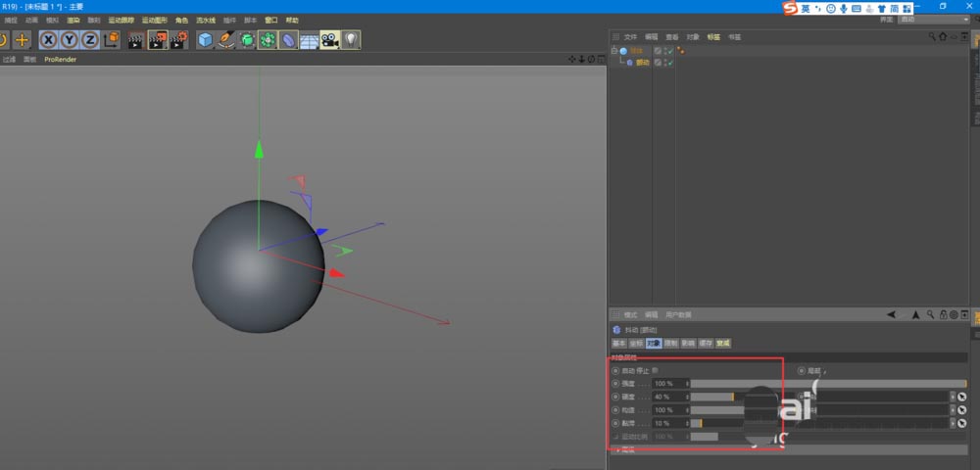
Task: Add a Light object
Action: click(350, 40)
